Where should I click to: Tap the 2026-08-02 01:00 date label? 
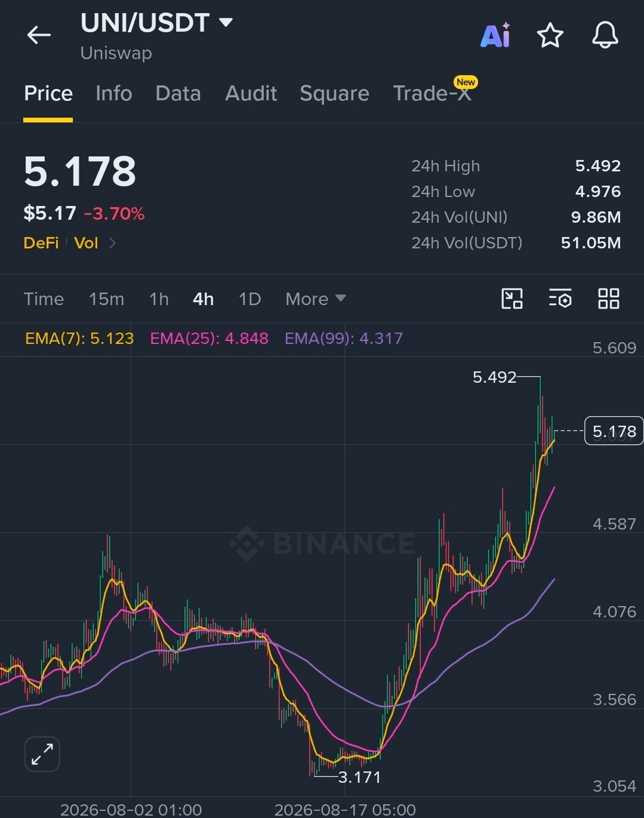pyautogui.click(x=131, y=810)
